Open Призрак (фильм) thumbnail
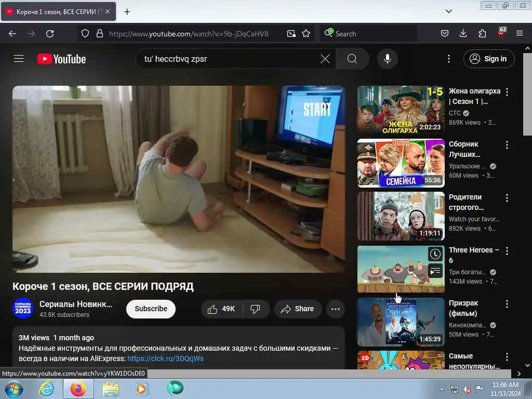532x399 pixels. (401, 322)
